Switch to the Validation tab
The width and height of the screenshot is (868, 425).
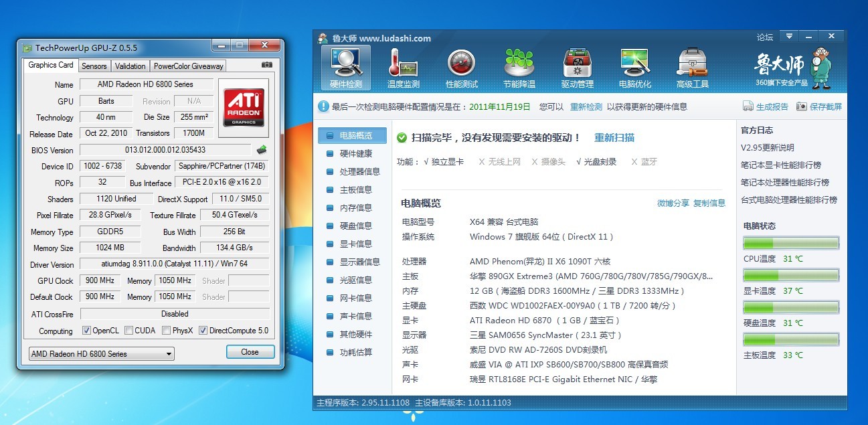130,66
